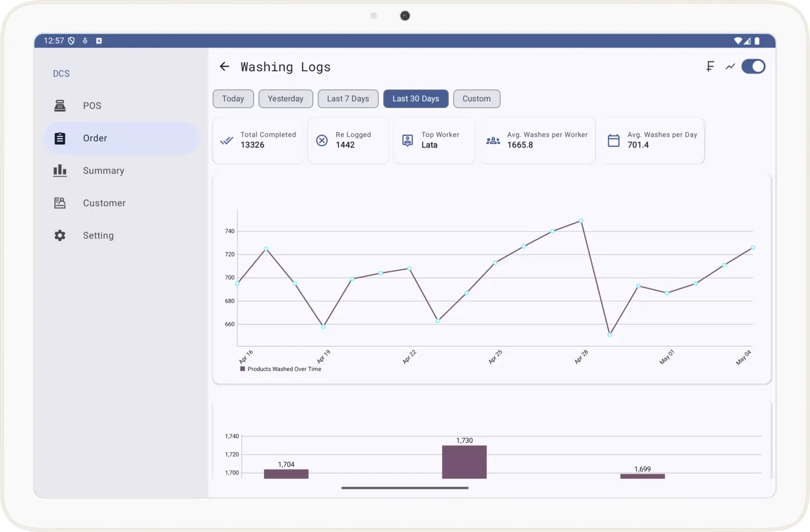
Task: Click the bar chart's horizontal scrollbar
Action: (x=404, y=487)
